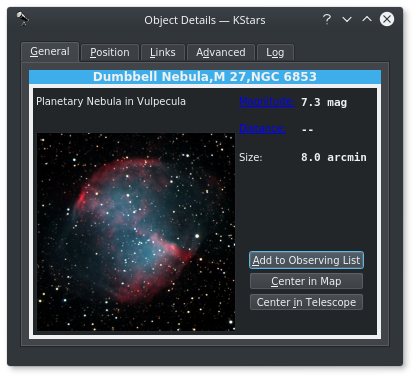
Task: Switch to the General tab
Action: tap(50, 52)
